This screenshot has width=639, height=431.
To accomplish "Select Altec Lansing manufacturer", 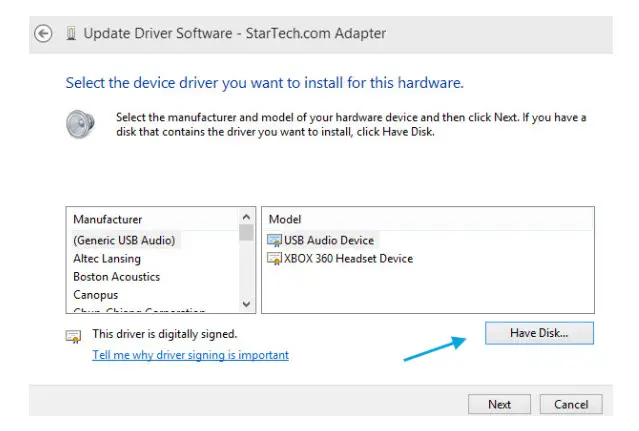I will pos(107,259).
